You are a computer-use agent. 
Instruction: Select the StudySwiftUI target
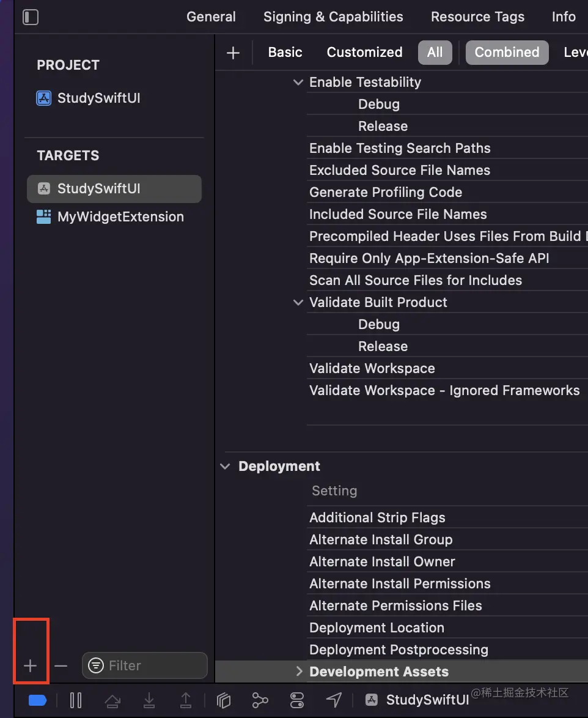point(114,188)
